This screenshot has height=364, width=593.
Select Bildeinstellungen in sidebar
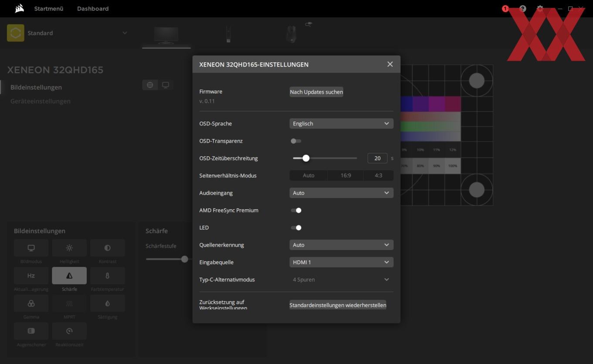36,87
